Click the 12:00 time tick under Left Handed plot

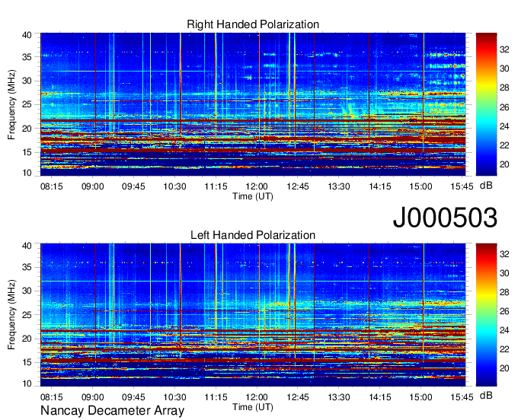point(257,397)
